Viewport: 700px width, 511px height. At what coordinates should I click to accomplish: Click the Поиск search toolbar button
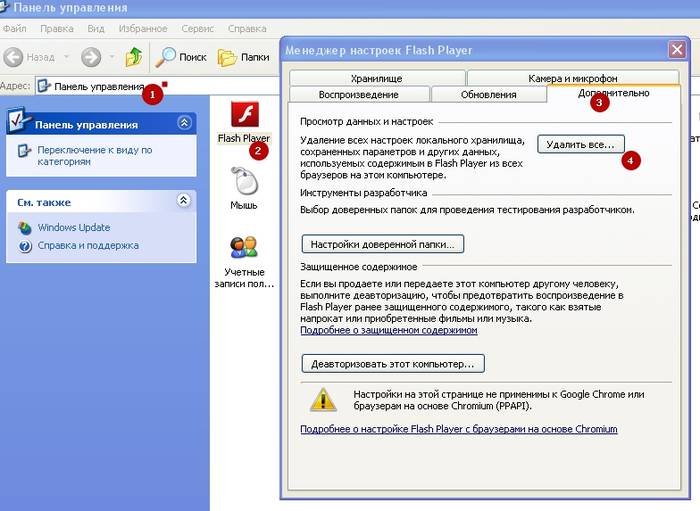click(x=181, y=57)
